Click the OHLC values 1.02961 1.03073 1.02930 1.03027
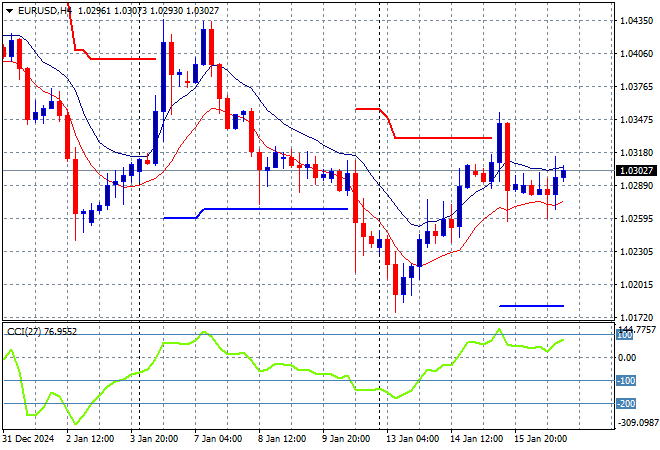Image resolution: width=660 pixels, height=450 pixels. pyautogui.click(x=149, y=11)
